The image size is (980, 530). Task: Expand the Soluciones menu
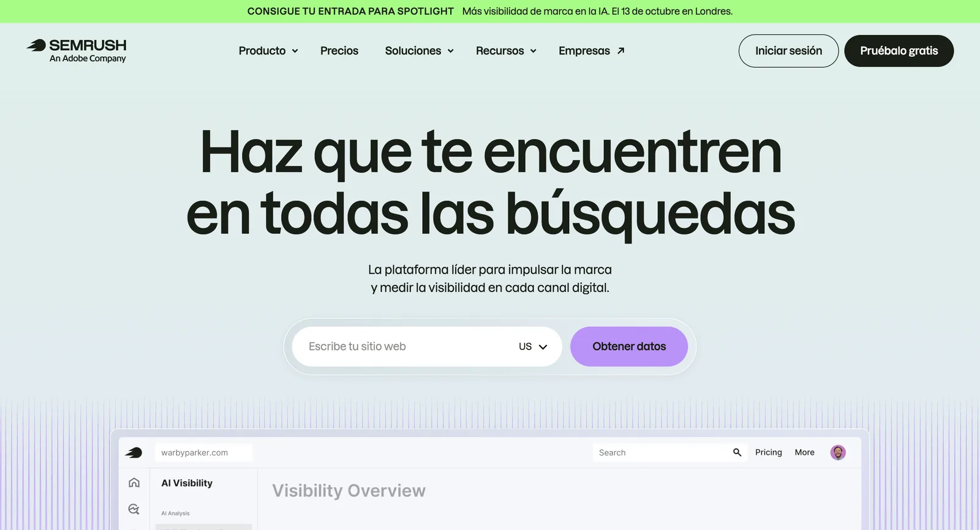click(420, 51)
